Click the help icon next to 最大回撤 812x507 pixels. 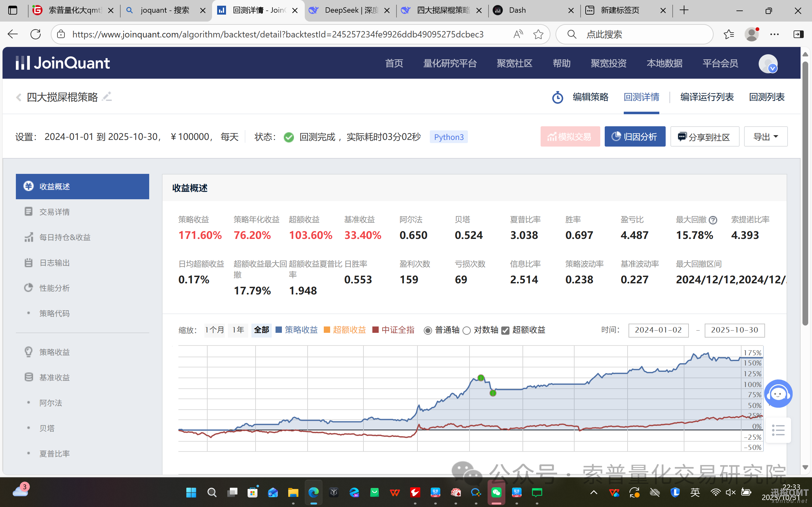point(713,220)
